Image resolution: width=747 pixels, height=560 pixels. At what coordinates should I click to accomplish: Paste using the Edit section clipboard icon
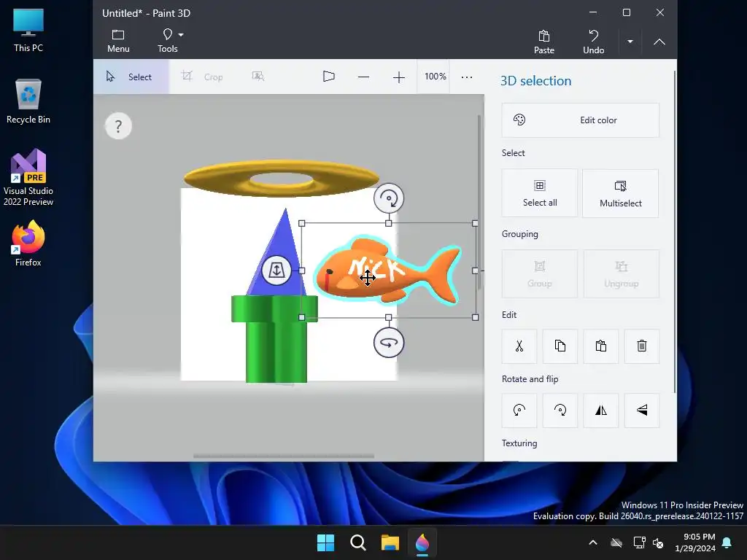click(x=601, y=346)
